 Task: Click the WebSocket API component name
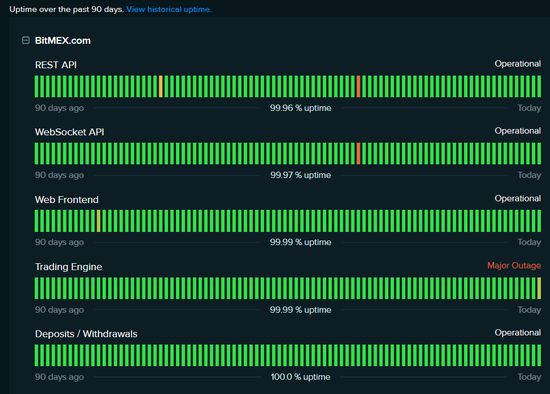coord(69,132)
